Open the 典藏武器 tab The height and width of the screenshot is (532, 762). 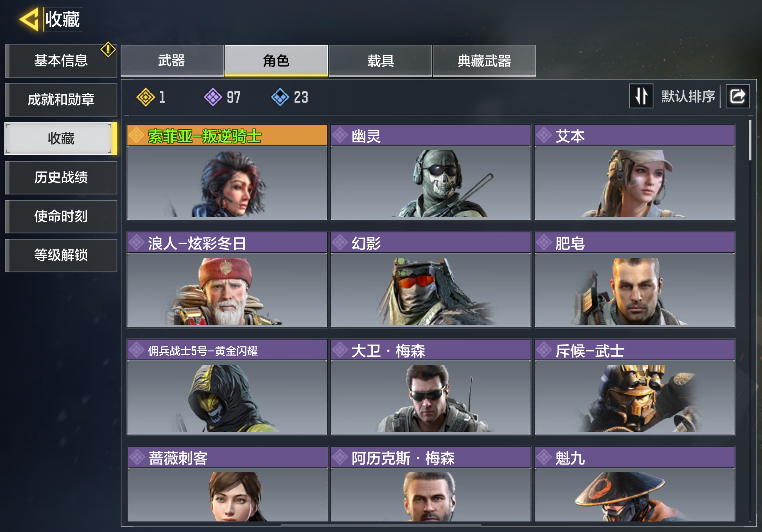click(484, 61)
